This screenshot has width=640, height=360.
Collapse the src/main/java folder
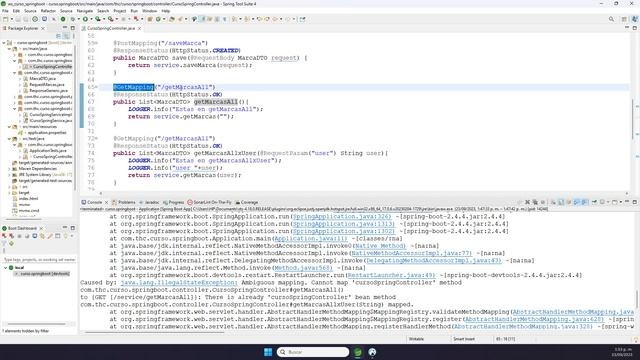(x=9, y=49)
